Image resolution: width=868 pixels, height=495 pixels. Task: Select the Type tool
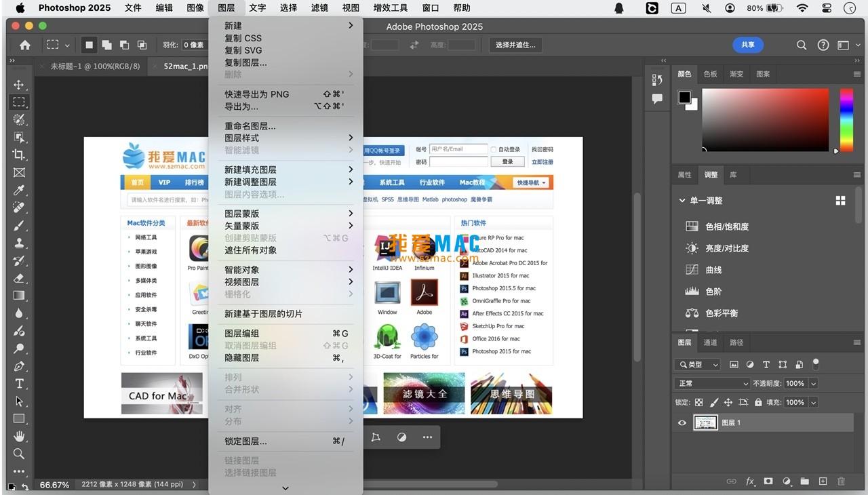coord(19,382)
